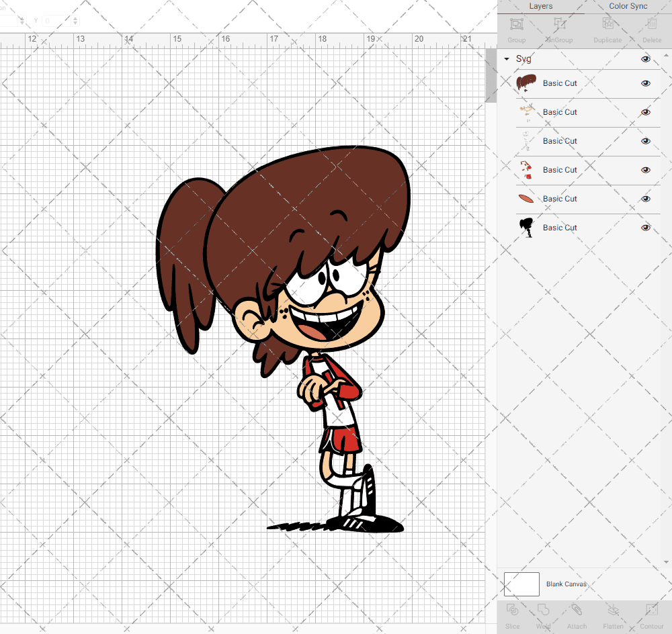
Task: Click the Group icon
Action: click(x=516, y=24)
